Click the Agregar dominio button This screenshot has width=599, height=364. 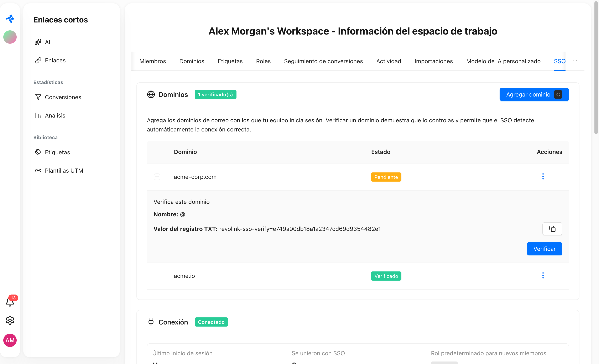[534, 94]
